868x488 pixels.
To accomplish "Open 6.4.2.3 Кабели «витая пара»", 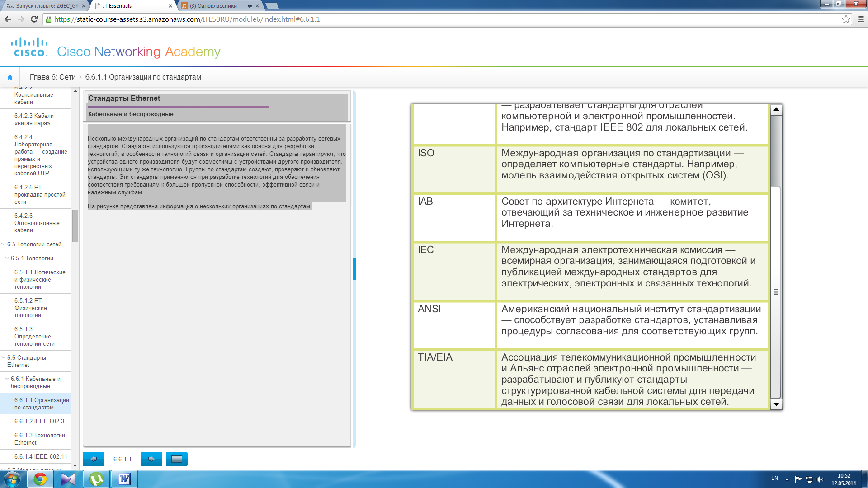I will pos(36,119).
